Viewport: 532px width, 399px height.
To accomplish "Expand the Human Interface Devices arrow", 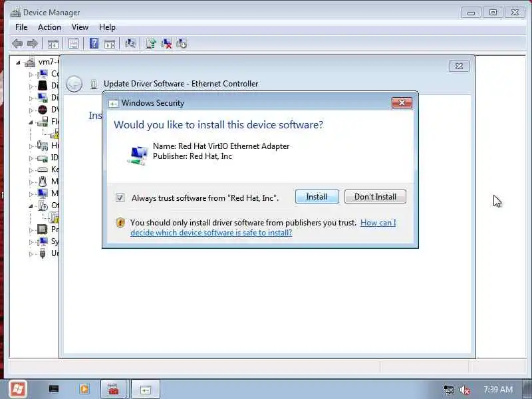I will pos(31,146).
